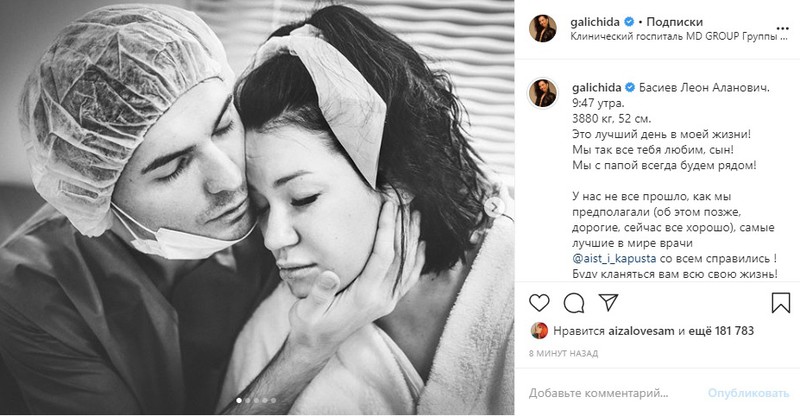Save post with bookmark icon
The width and height of the screenshot is (800, 416).
click(781, 303)
